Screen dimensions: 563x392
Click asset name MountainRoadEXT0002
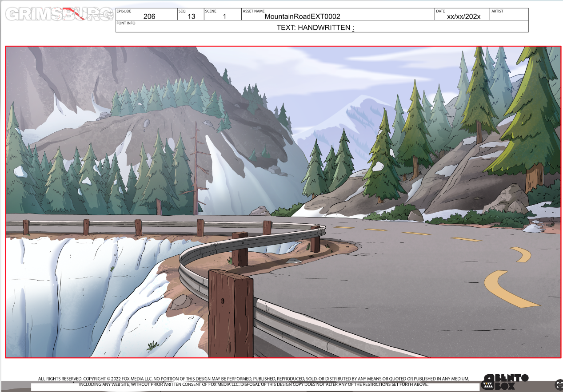coord(302,16)
